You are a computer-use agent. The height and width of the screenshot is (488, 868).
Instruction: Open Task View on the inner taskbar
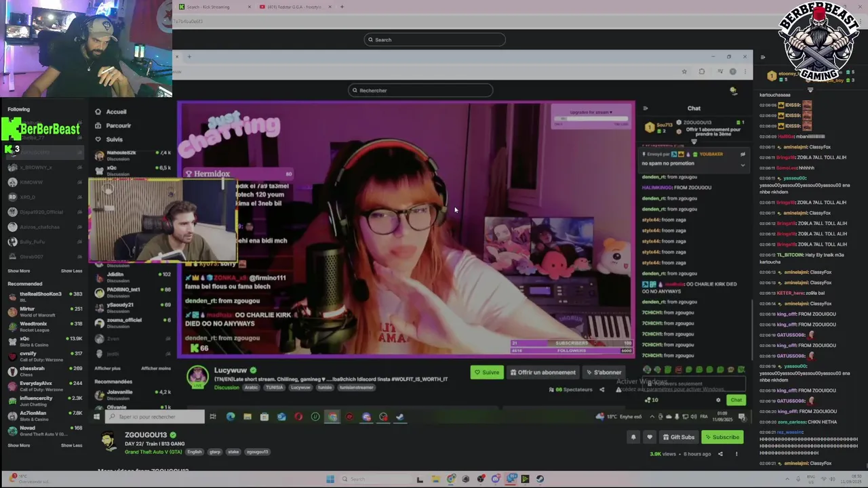tap(213, 417)
